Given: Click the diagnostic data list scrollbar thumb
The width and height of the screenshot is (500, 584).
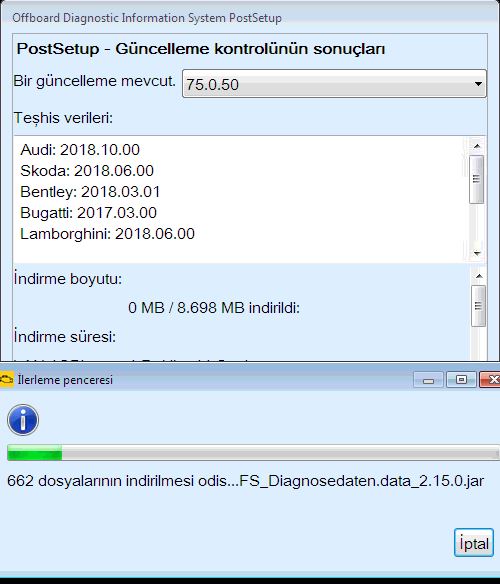Looking at the screenshot, I should pyautogui.click(x=477, y=179).
